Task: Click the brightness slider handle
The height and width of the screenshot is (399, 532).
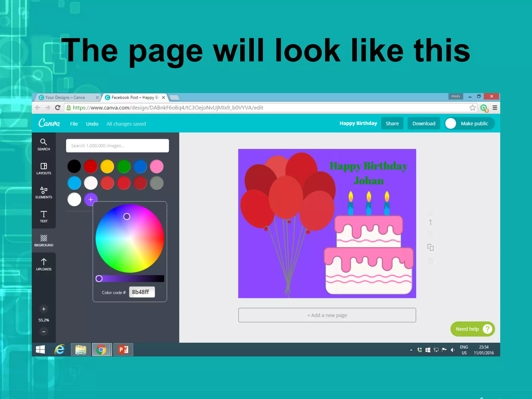Action: [99, 278]
